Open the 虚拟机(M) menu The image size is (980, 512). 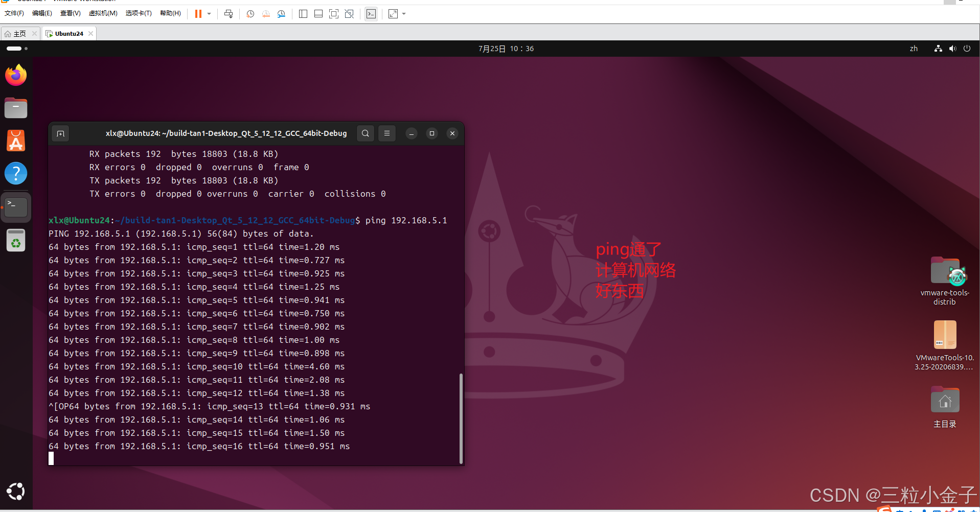[x=103, y=13]
